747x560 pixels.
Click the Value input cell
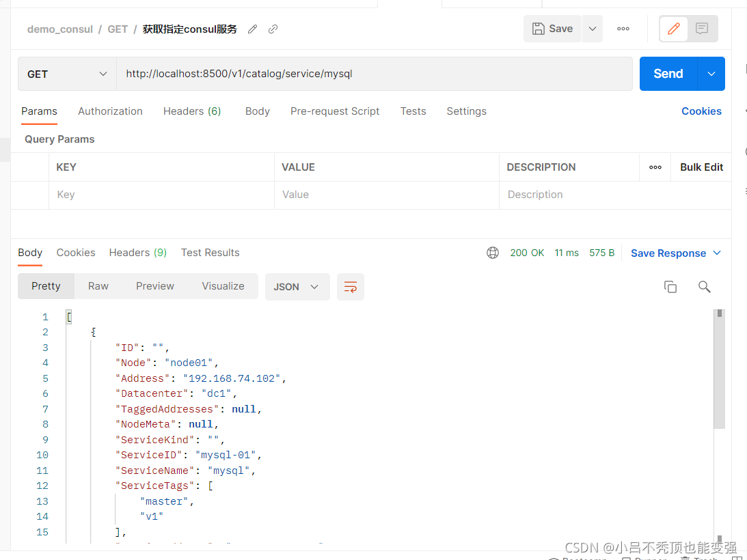click(386, 195)
